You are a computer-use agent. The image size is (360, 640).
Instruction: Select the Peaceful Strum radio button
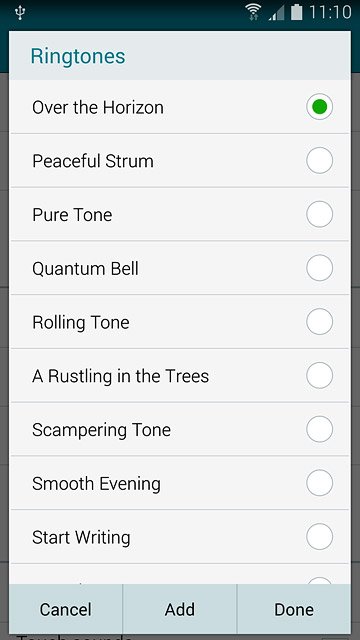[319, 160]
